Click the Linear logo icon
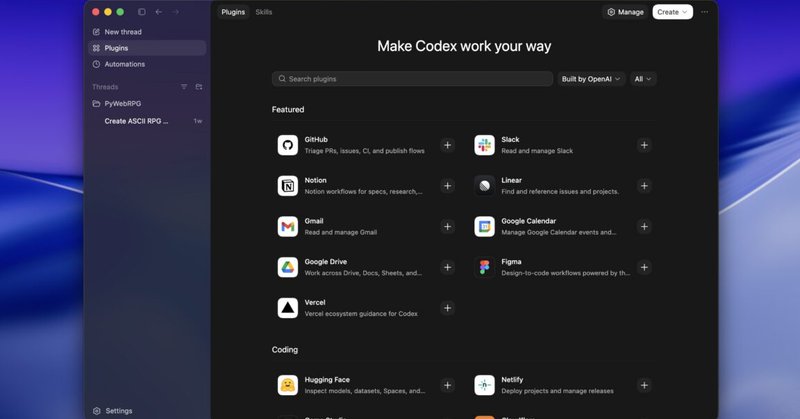 coord(484,186)
